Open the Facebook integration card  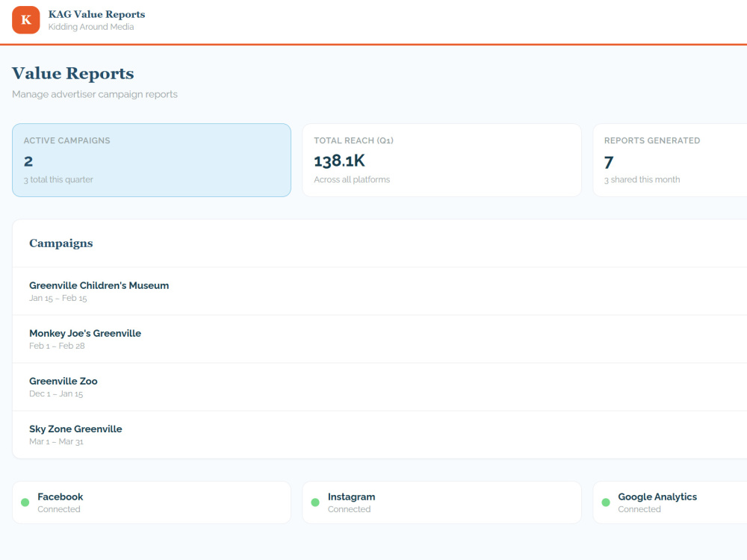pyautogui.click(x=152, y=503)
